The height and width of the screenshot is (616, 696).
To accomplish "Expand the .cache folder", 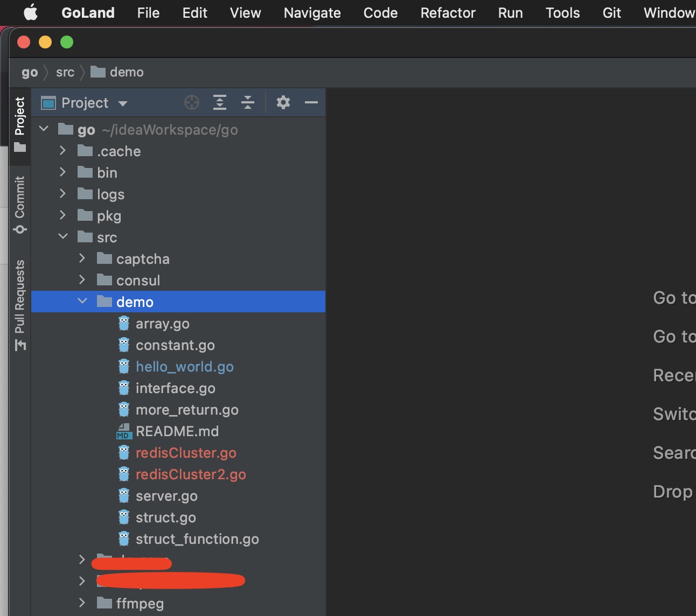I will [x=62, y=150].
